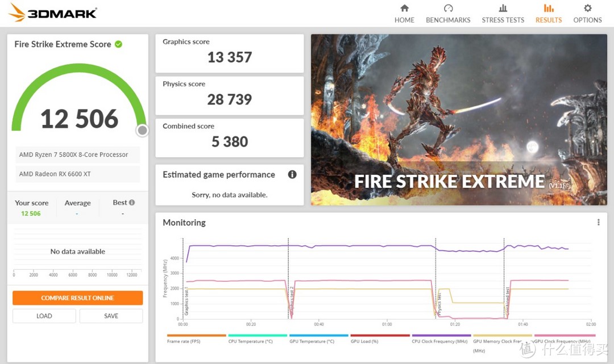Screen dimensions: 614x364
Task: Click the Stress Tests bar chart icon
Action: 503,8
